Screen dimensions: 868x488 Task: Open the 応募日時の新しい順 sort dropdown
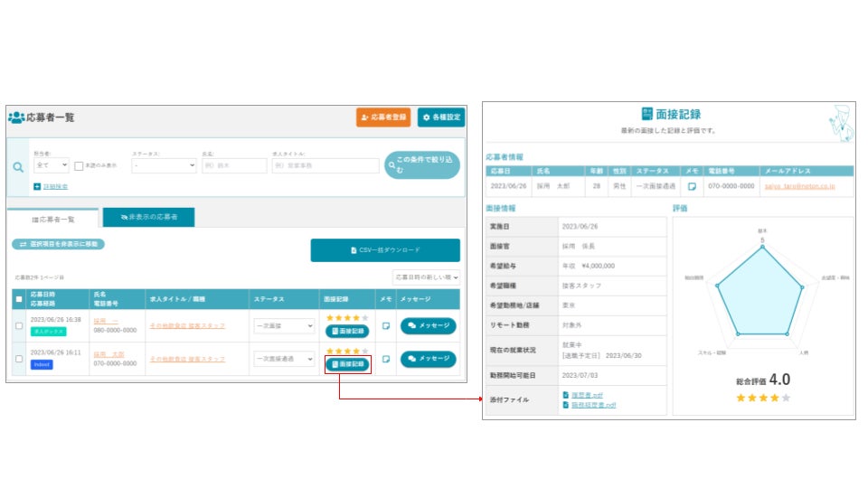click(426, 277)
